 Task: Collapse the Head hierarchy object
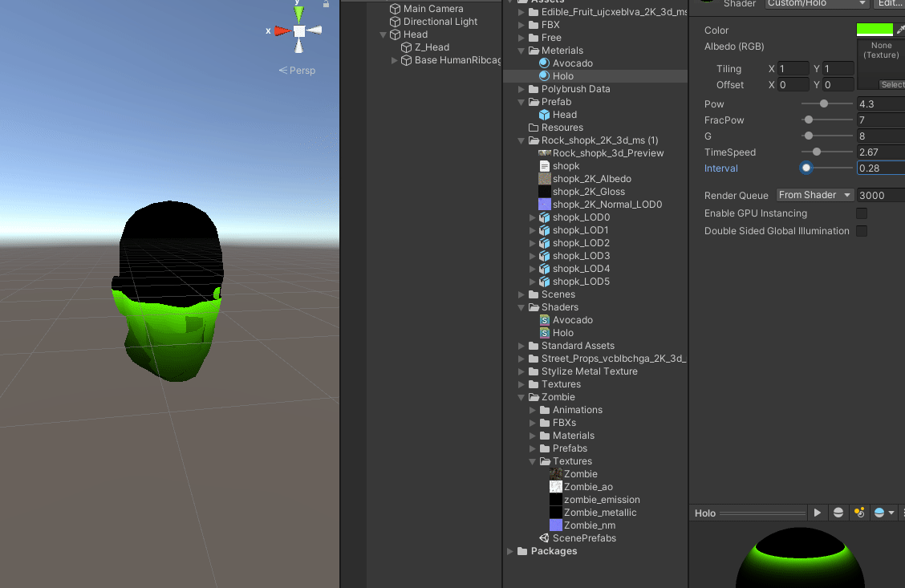pyautogui.click(x=383, y=34)
